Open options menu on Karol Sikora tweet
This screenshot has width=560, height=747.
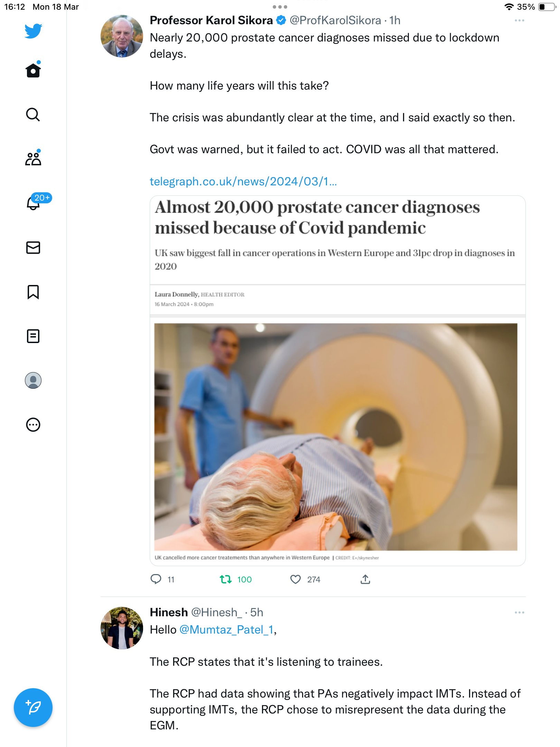point(519,21)
